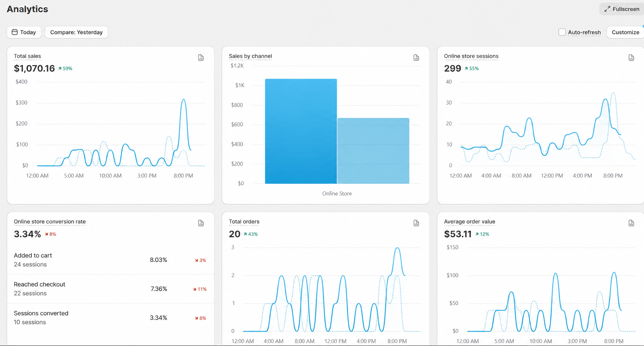Viewport: 644px width, 346px height.
Task: Click the Analytics page heading
Action: point(27,9)
